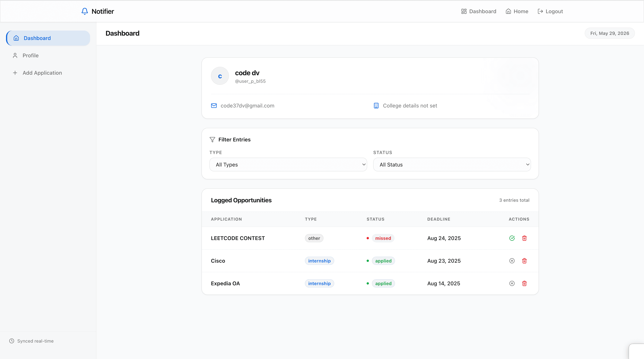The image size is (644, 359).
Task: Click the Synced real-time status text
Action: 36,341
